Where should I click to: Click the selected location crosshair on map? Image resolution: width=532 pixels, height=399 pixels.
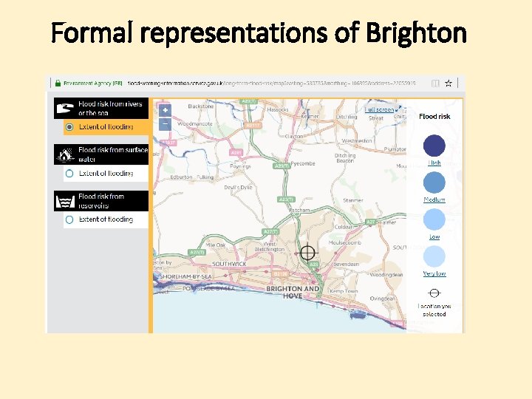coord(307,253)
